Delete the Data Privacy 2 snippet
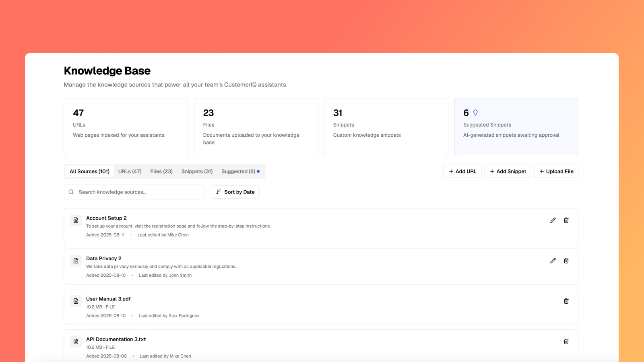Viewport: 644px width, 362px height. click(x=566, y=261)
